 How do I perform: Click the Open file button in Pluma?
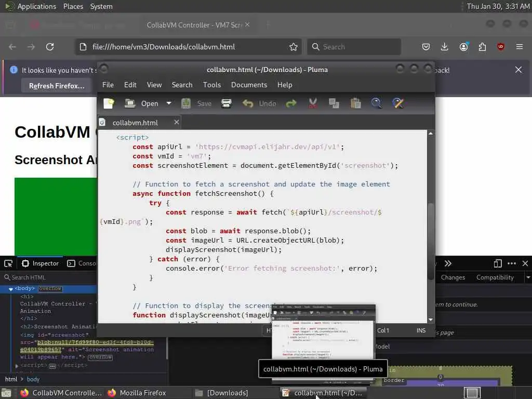[x=141, y=103]
